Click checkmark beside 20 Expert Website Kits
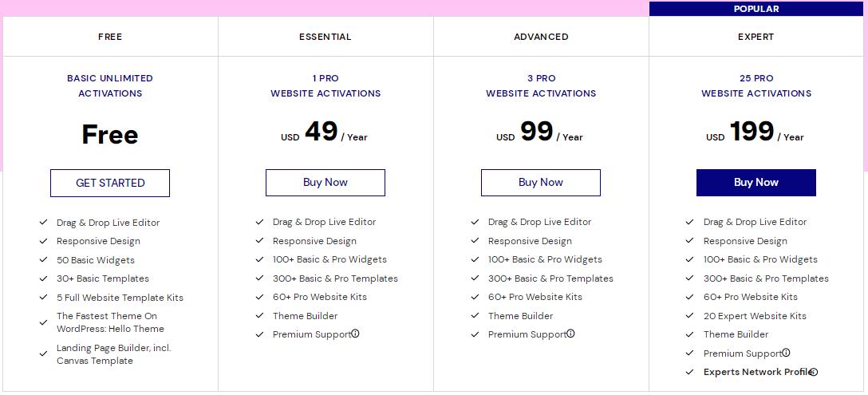The image size is (868, 395). [x=689, y=316]
